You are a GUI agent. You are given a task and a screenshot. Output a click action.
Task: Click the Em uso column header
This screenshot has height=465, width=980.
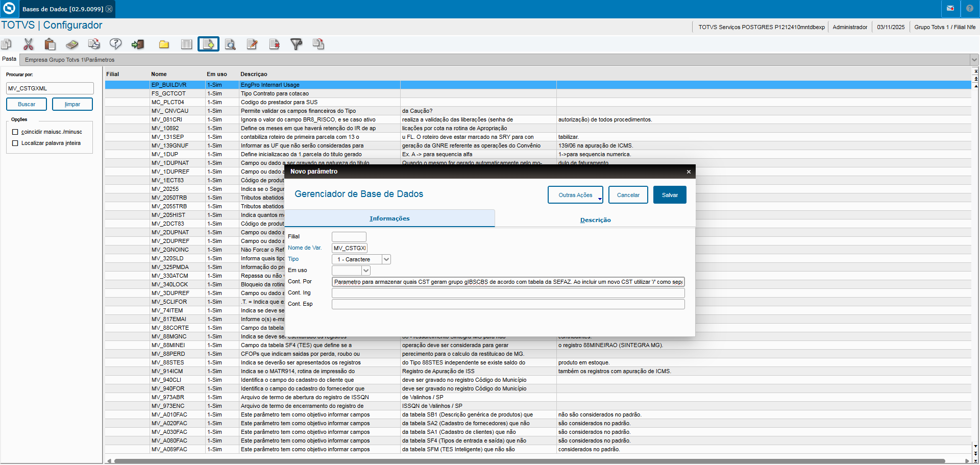[x=217, y=74]
